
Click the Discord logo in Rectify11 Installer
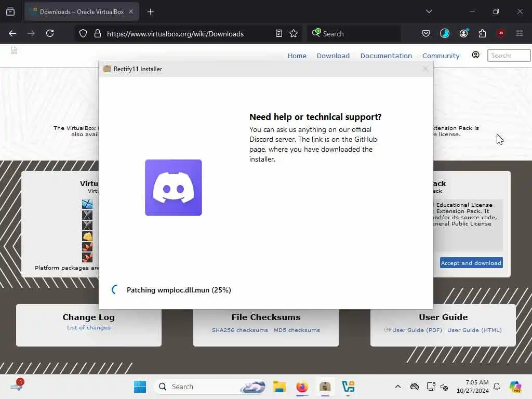[174, 188]
